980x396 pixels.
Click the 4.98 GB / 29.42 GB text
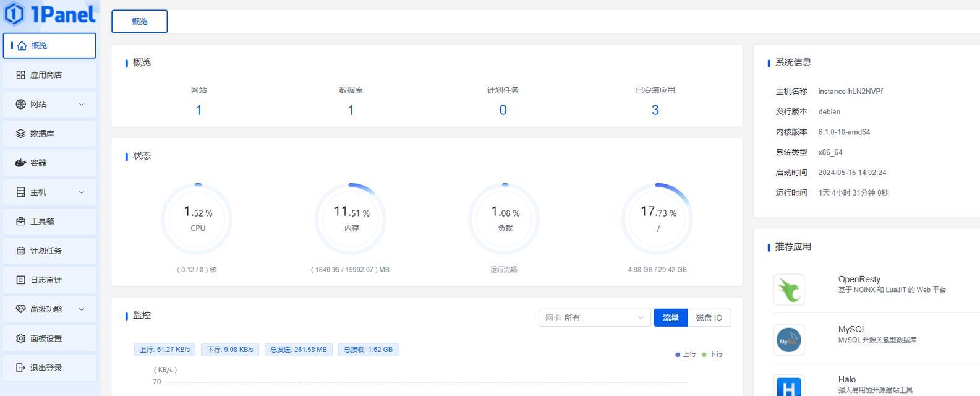(657, 270)
